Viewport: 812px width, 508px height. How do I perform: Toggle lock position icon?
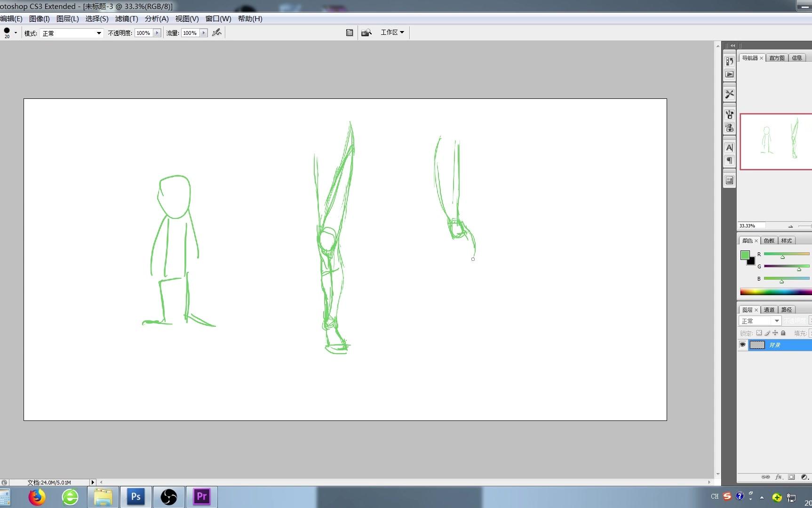pos(775,333)
